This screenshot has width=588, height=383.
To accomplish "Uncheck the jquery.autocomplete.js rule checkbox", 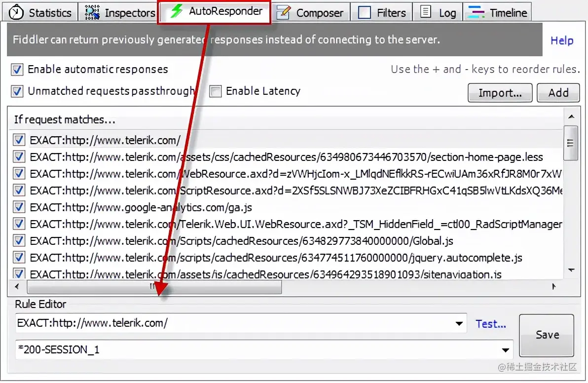I will coord(19,257).
